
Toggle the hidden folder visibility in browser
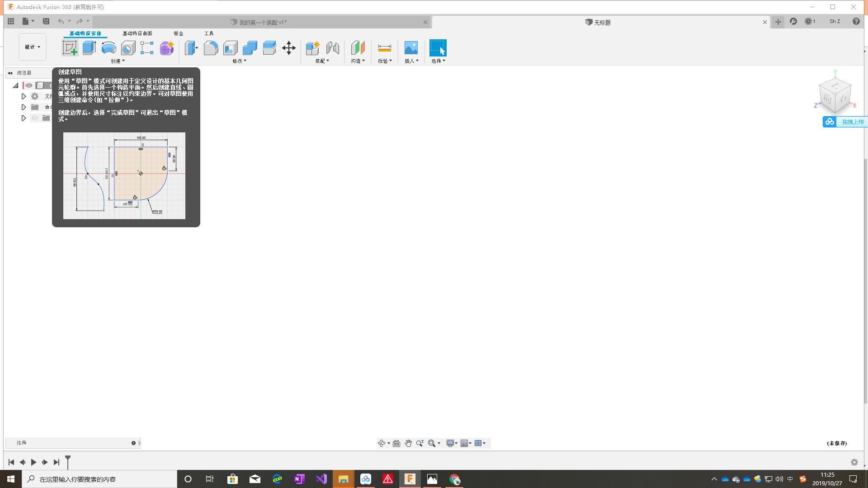(x=35, y=118)
